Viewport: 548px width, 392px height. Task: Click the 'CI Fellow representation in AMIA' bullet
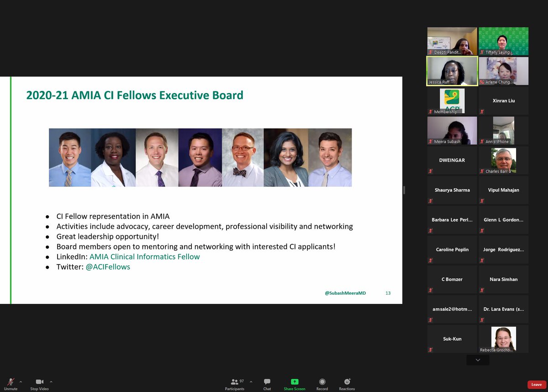[113, 217]
